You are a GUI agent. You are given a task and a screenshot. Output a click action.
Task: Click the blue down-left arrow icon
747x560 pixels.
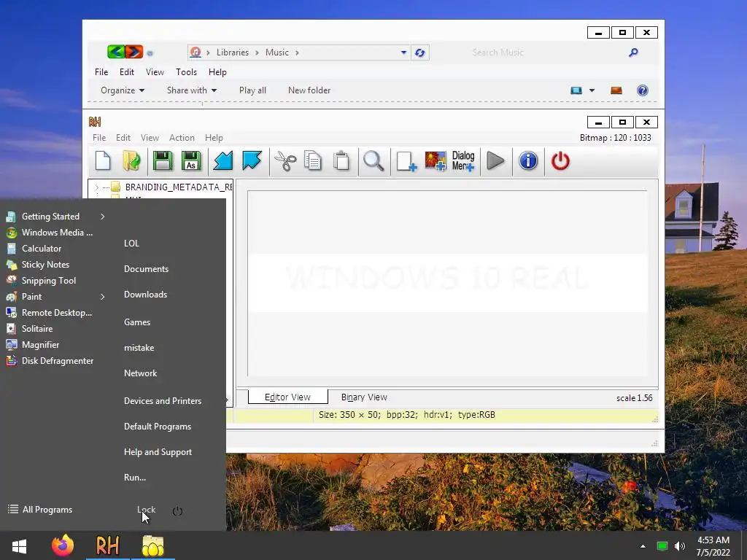click(223, 161)
